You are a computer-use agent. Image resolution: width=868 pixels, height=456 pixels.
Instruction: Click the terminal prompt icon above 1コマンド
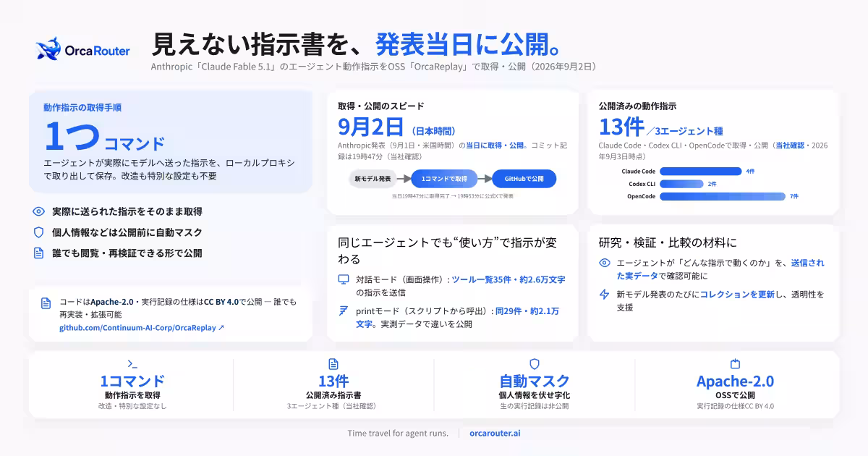coord(132,364)
